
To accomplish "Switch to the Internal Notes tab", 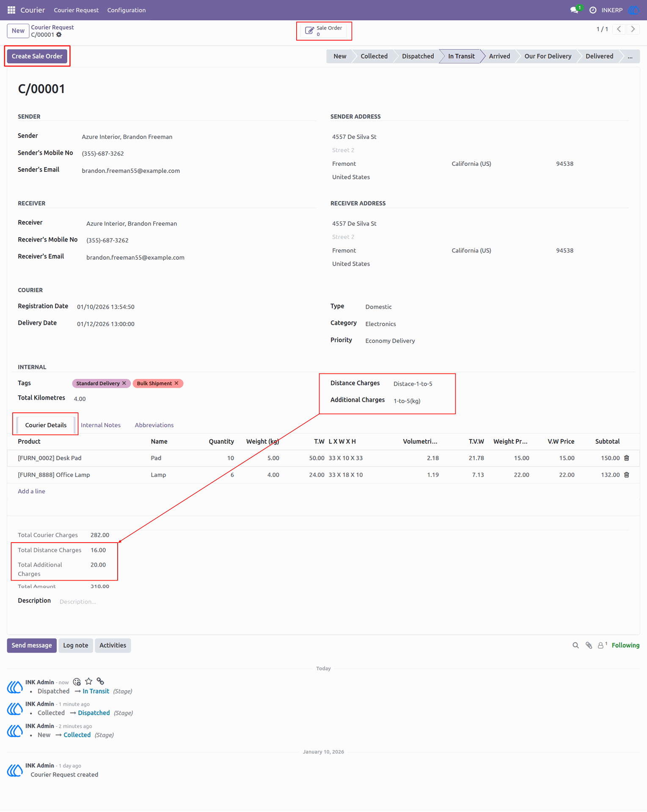I will [x=101, y=425].
